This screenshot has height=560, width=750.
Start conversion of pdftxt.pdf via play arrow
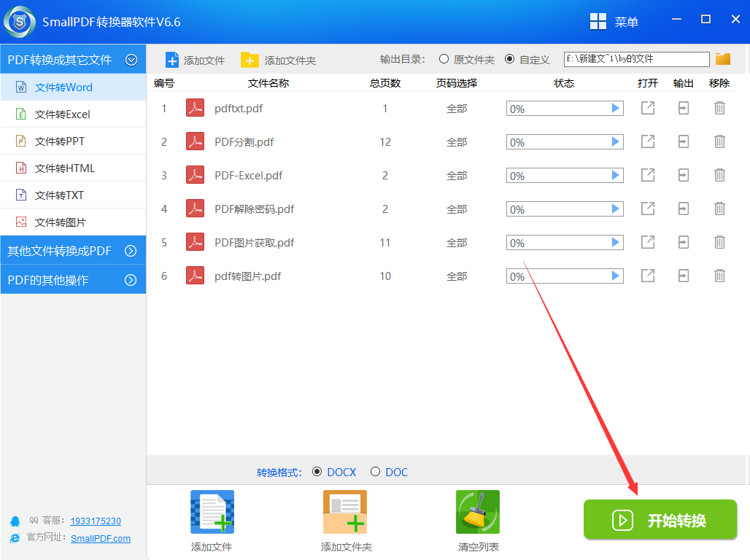tap(616, 108)
